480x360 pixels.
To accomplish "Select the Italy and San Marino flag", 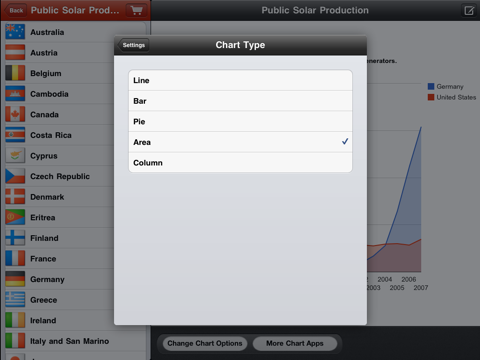I will pyautogui.click(x=15, y=341).
